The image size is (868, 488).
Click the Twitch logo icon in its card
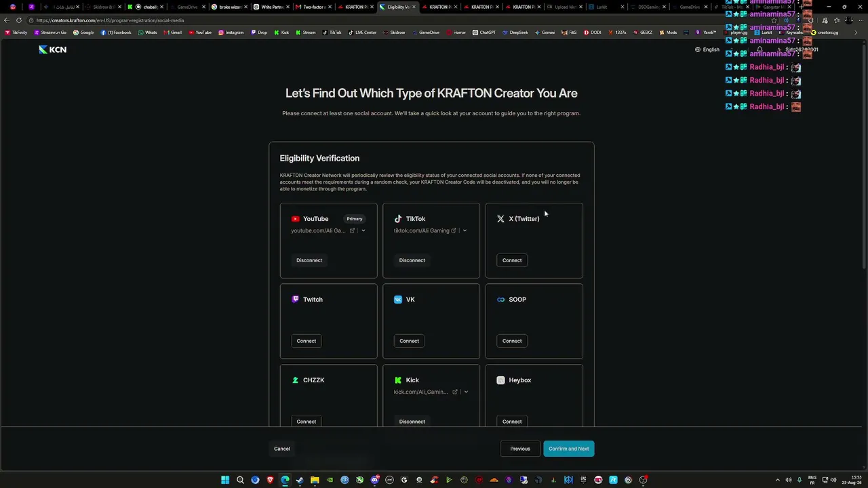295,299
